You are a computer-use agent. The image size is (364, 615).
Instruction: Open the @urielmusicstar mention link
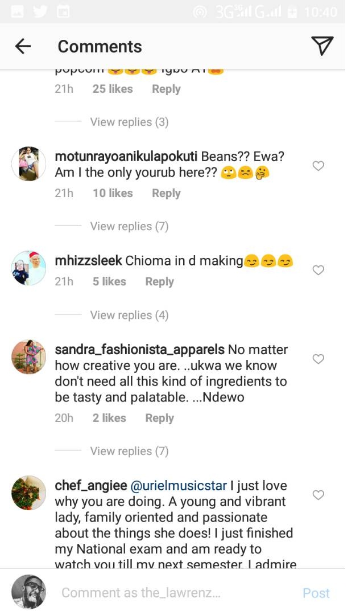[179, 486]
